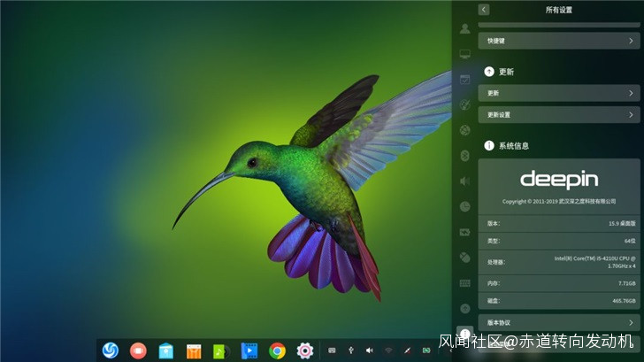Click the USB device tray icon
Screen dimensions: 644x362
tap(350, 350)
